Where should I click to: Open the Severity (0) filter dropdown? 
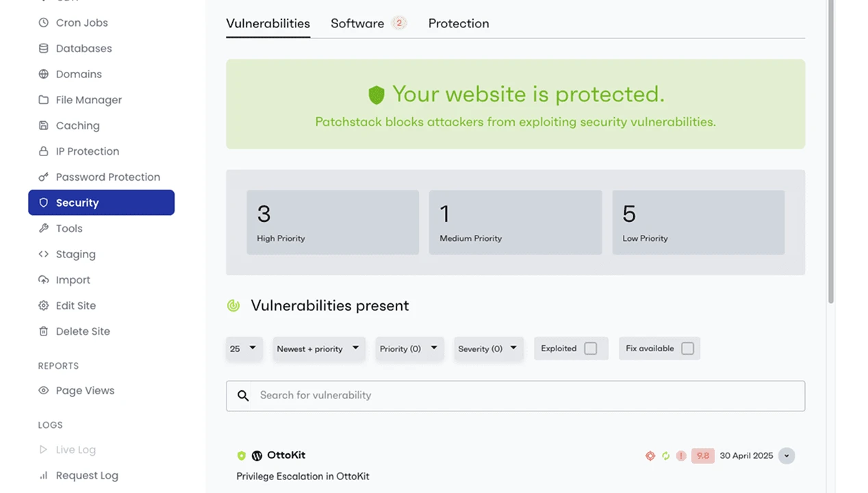[x=489, y=349]
